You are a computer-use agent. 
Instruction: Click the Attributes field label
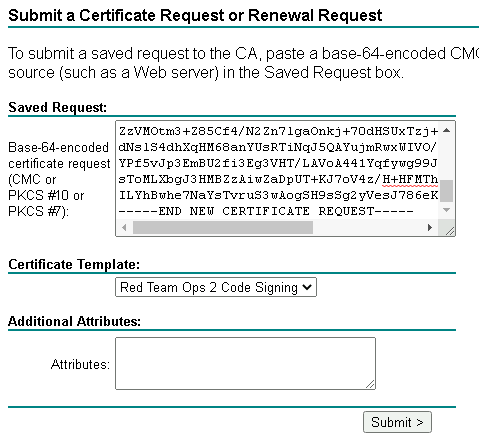(80, 364)
